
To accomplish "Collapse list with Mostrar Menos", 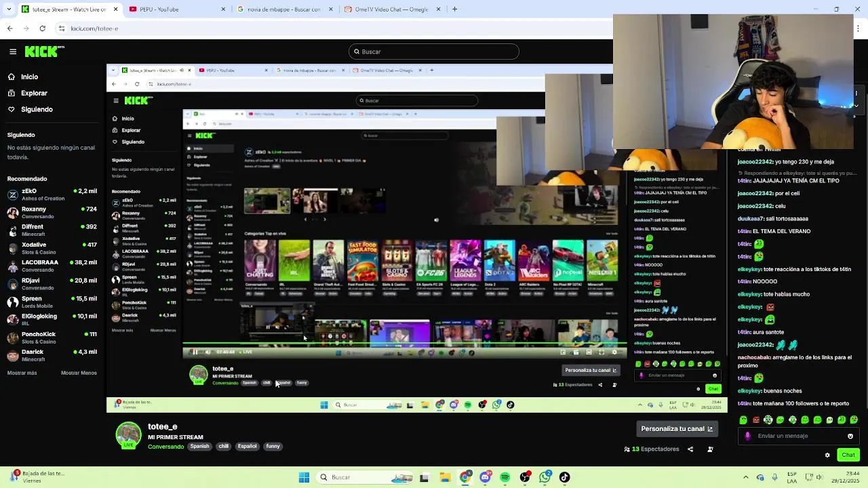I will [79, 373].
